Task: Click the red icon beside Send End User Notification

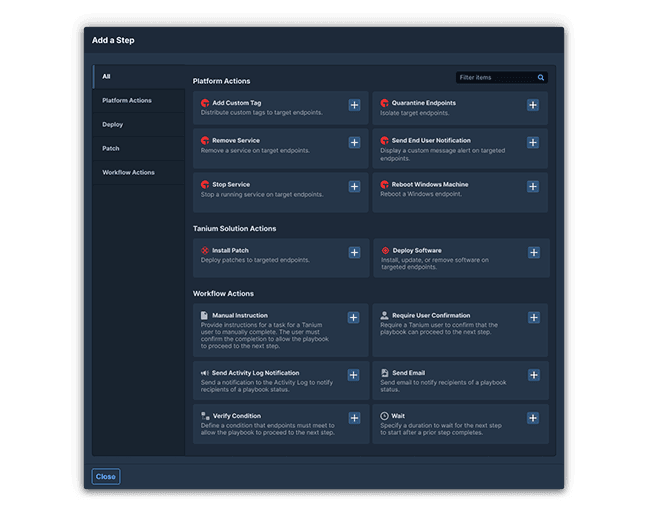Action: pyautogui.click(x=385, y=140)
